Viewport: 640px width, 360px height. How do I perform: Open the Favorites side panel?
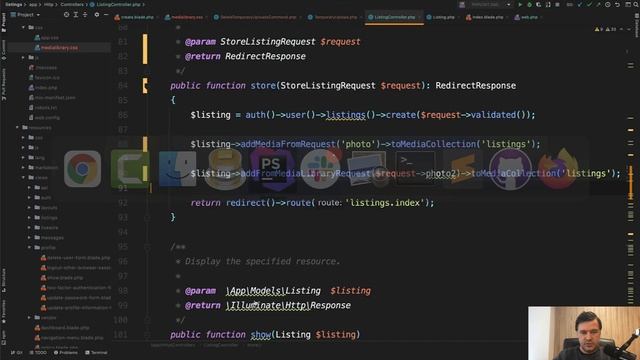pyautogui.click(x=4, y=311)
